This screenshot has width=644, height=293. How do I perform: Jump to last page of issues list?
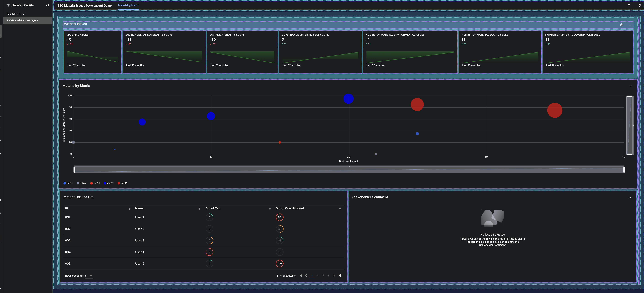tap(340, 276)
